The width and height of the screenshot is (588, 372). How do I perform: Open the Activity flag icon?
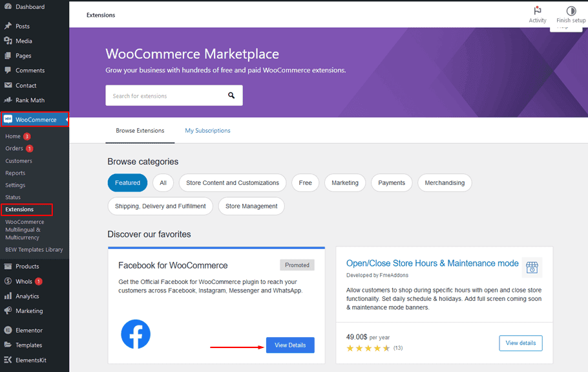click(x=538, y=10)
